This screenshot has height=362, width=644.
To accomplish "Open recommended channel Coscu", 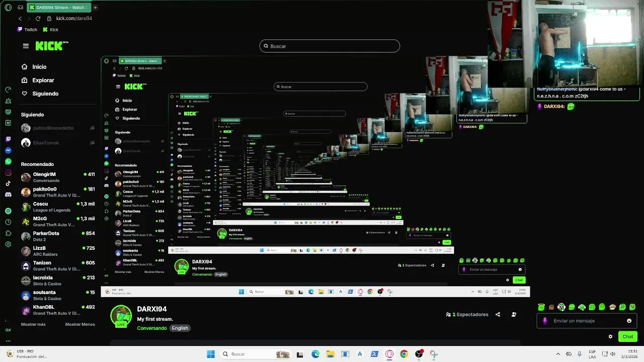I will tap(58, 207).
